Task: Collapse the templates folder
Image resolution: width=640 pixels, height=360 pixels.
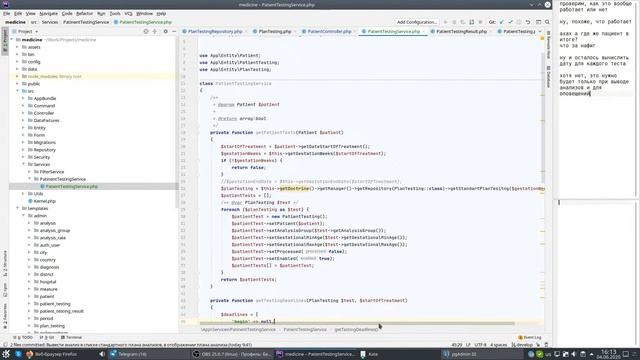Action: click(18, 209)
